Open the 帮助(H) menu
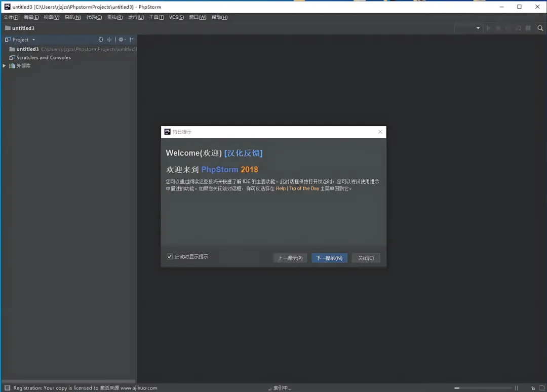This screenshot has height=392, width=547. point(219,17)
